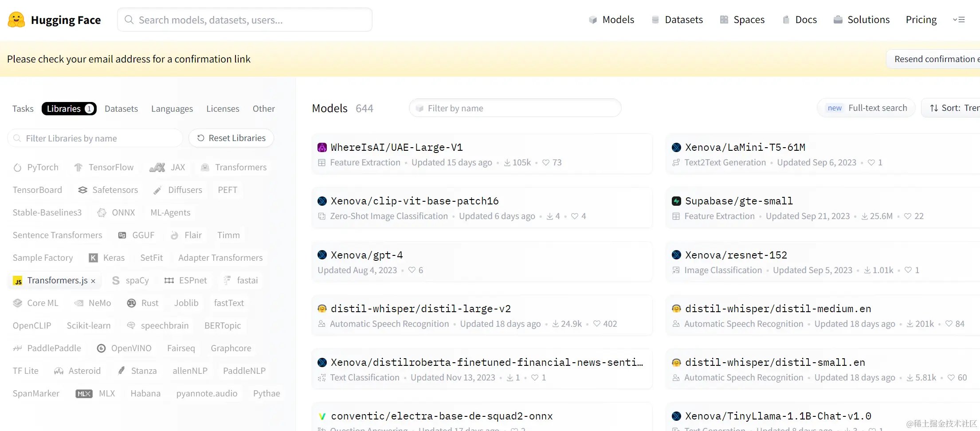
Task: Open the Datasets nav link
Action: click(677, 20)
